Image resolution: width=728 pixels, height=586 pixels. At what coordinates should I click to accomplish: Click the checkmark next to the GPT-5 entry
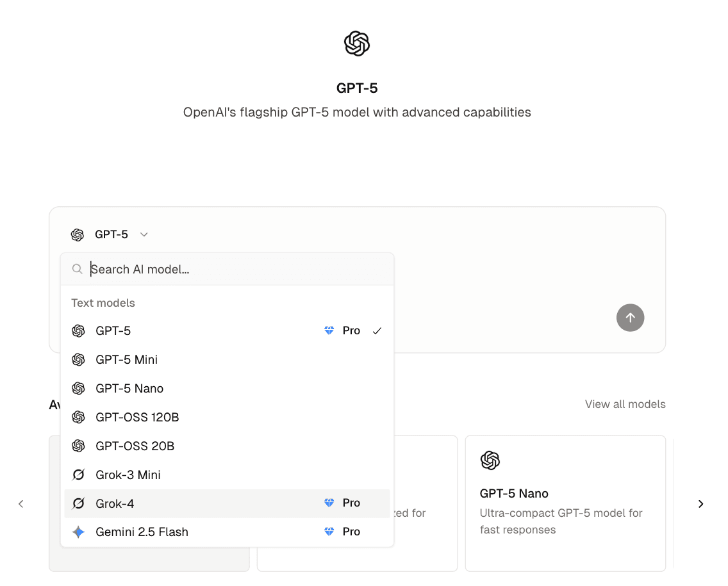point(377,330)
